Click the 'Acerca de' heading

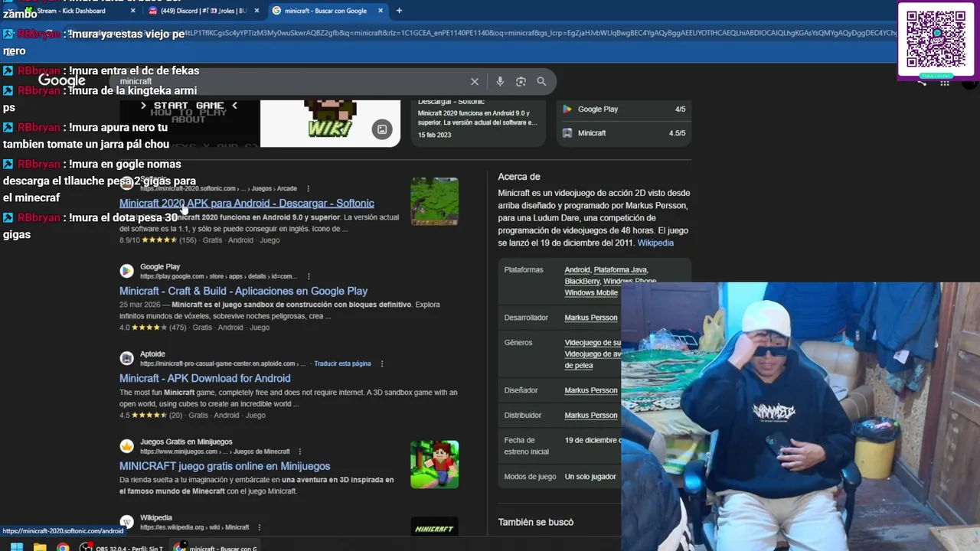[519, 177]
